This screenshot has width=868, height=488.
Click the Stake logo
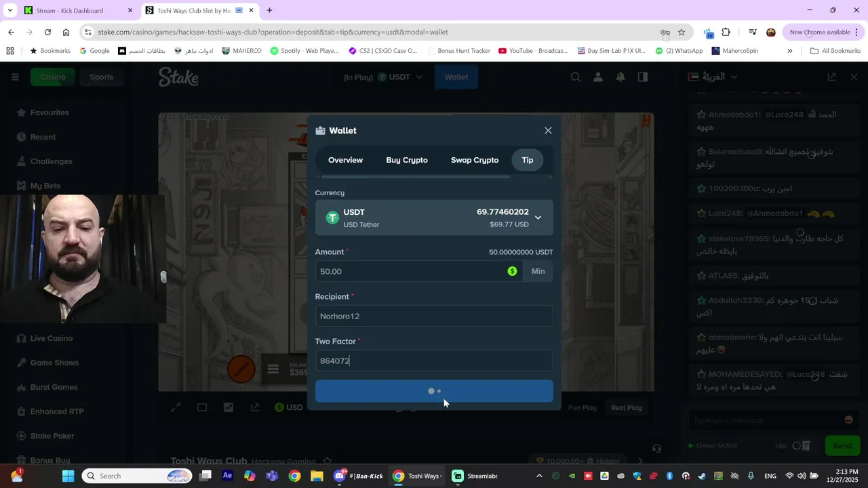pos(178,77)
